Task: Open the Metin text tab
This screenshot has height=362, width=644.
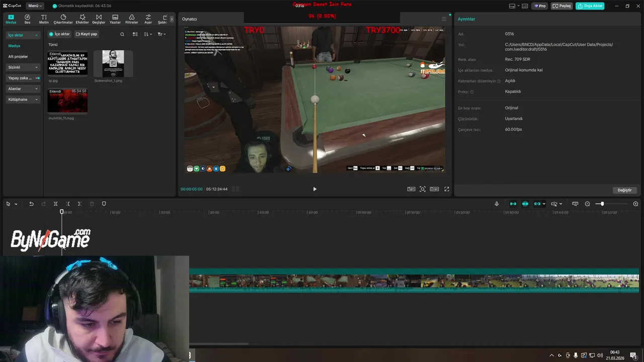Action: pos(44,19)
